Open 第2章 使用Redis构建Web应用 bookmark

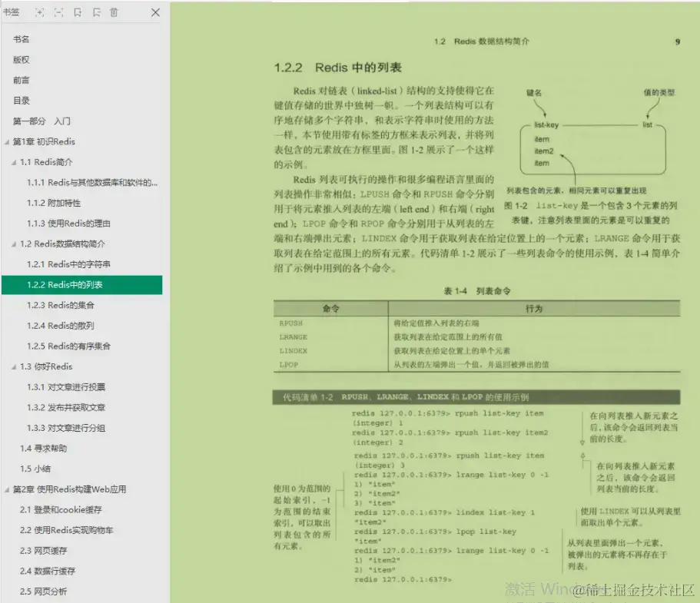click(x=69, y=489)
